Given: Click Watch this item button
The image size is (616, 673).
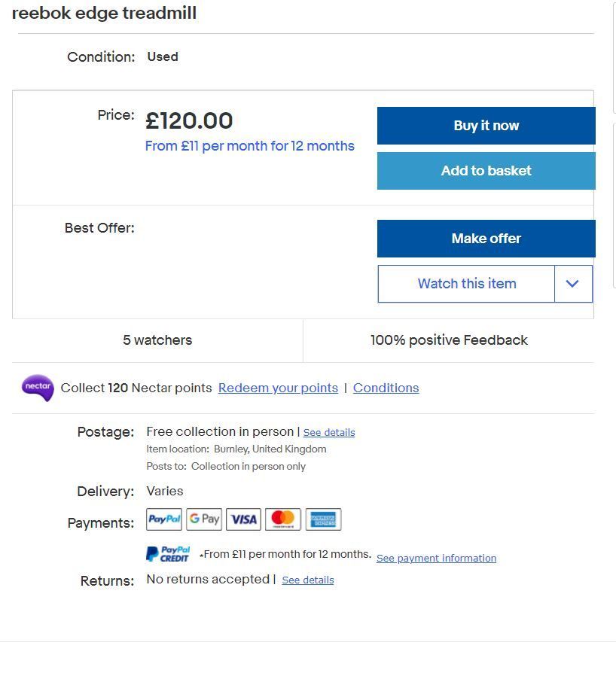Looking at the screenshot, I should tap(467, 284).
